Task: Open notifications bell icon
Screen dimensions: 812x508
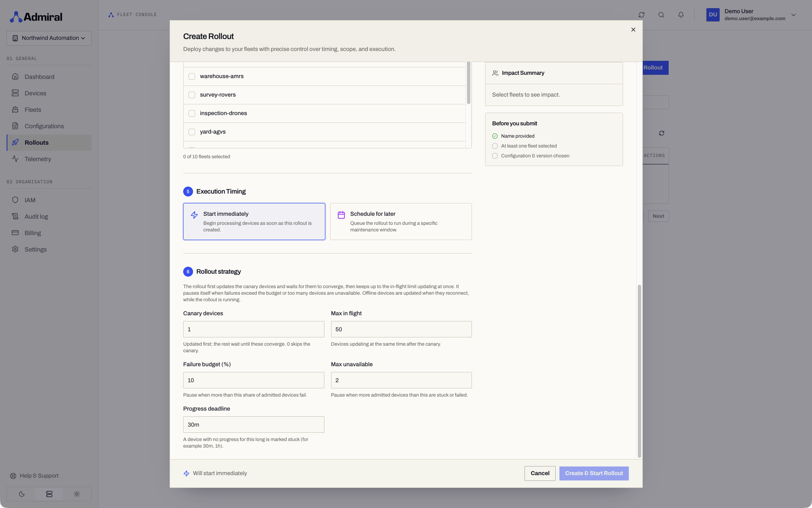Action: click(x=681, y=15)
